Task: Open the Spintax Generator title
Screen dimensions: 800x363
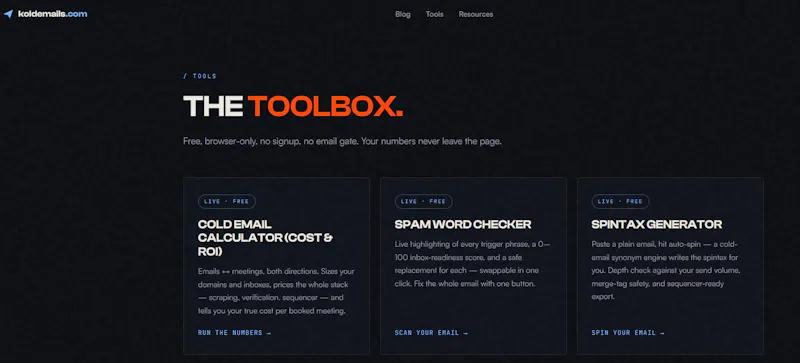Action: coord(657,225)
